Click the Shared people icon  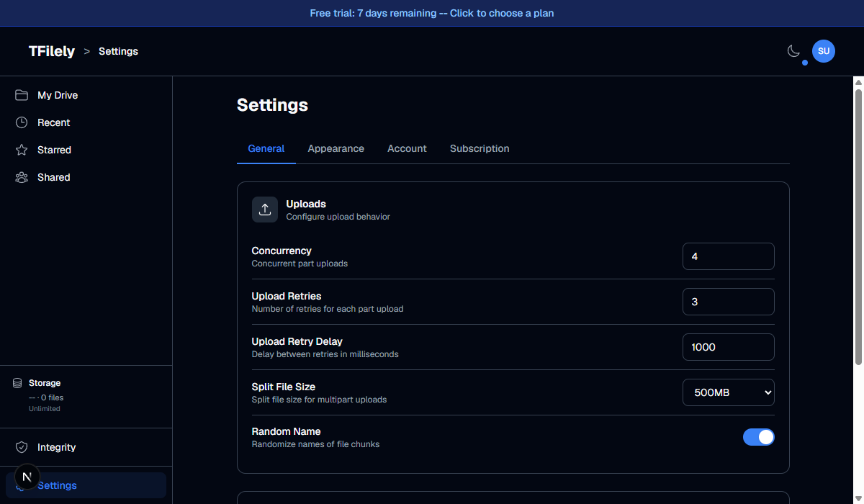click(x=22, y=177)
